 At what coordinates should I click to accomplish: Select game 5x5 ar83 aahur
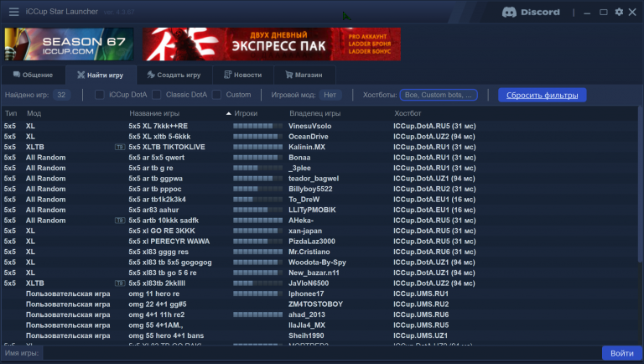[320, 210]
